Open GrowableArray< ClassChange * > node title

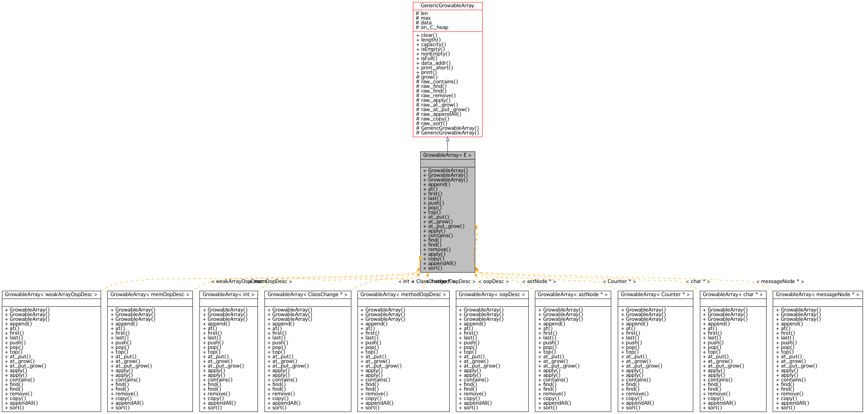pyautogui.click(x=307, y=294)
